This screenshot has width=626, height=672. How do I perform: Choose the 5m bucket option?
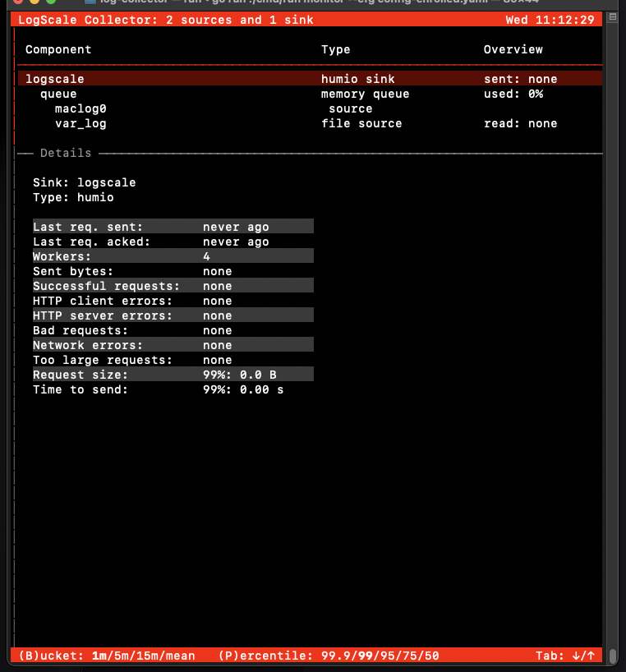click(x=122, y=656)
